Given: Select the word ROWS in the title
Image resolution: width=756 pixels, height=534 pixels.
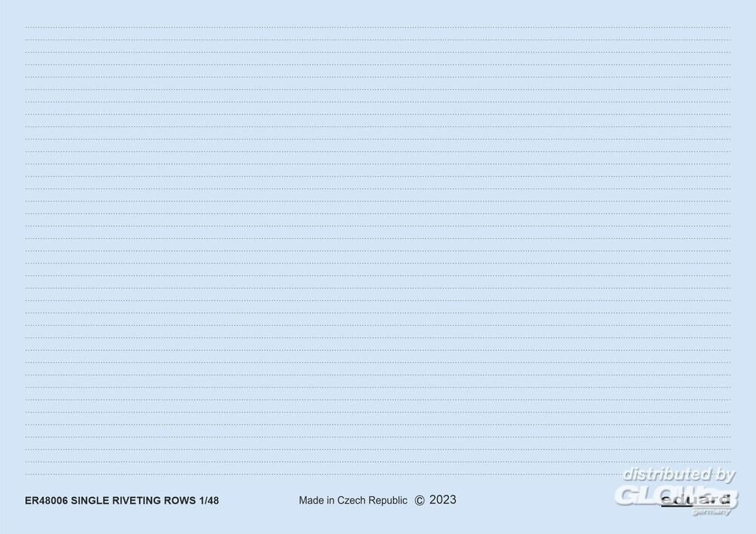Looking at the screenshot, I should pyautogui.click(x=184, y=501).
